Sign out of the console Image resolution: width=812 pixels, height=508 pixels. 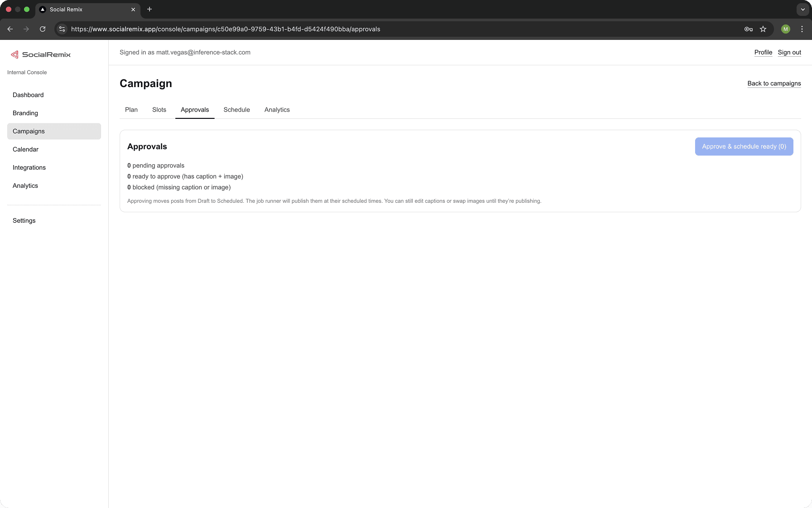click(x=789, y=53)
